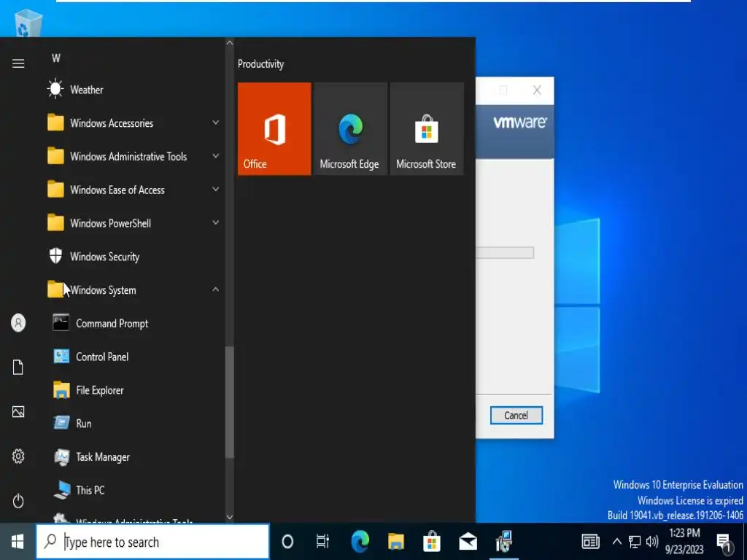Expand Windows Ease of Access chevron
This screenshot has height=560, width=747.
point(215,190)
